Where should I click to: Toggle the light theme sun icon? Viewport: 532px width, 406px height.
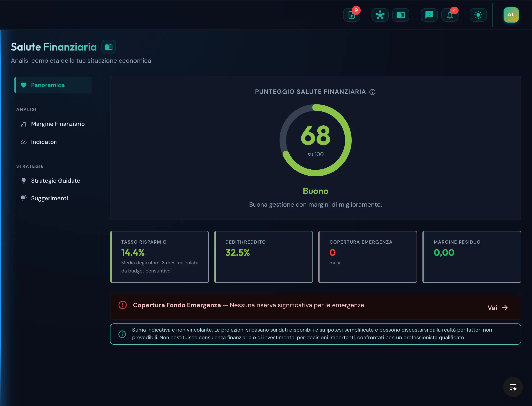click(478, 15)
